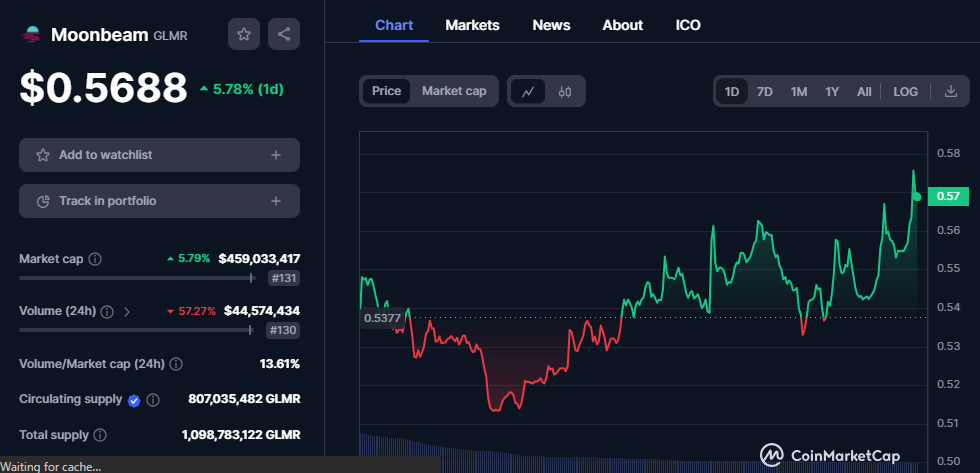Click the 13.61% volume/market cap value
Image resolution: width=980 pixels, height=473 pixels.
point(279,364)
